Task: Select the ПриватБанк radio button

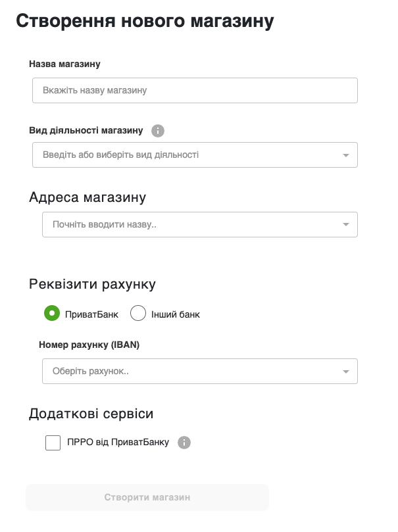Action: click(53, 314)
